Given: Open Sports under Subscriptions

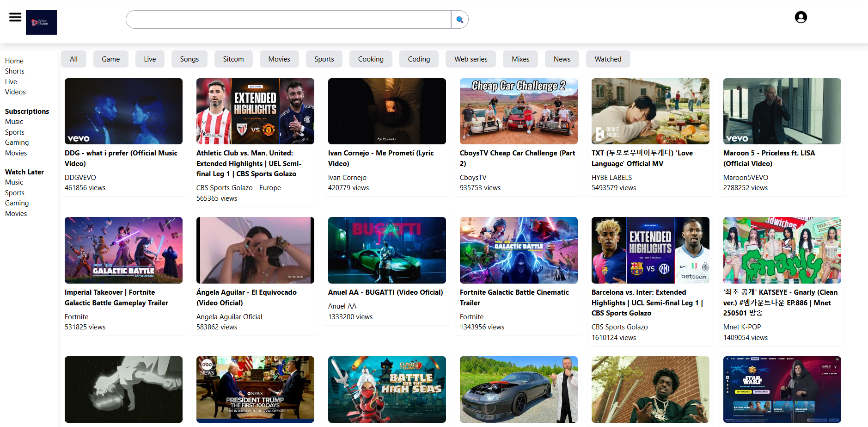Looking at the screenshot, I should point(15,132).
